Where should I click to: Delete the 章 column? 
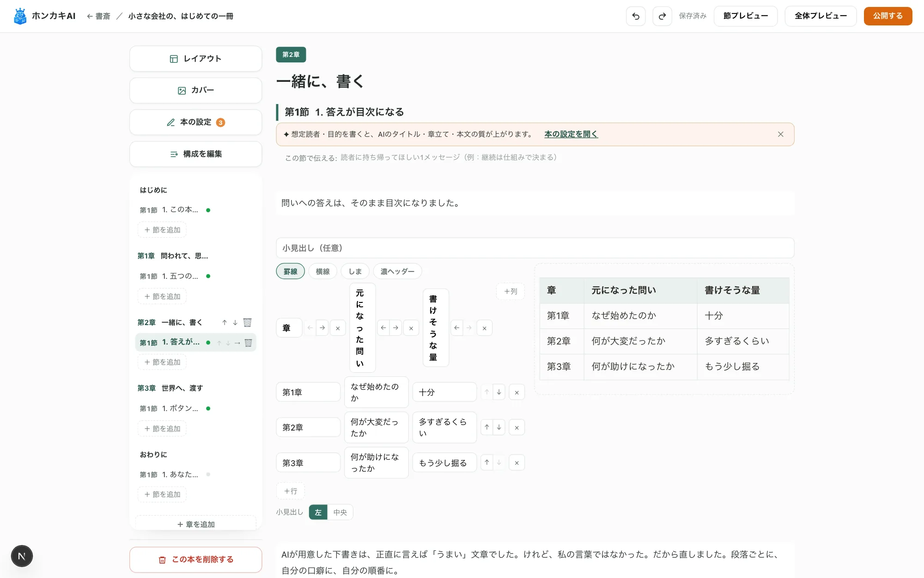338,328
